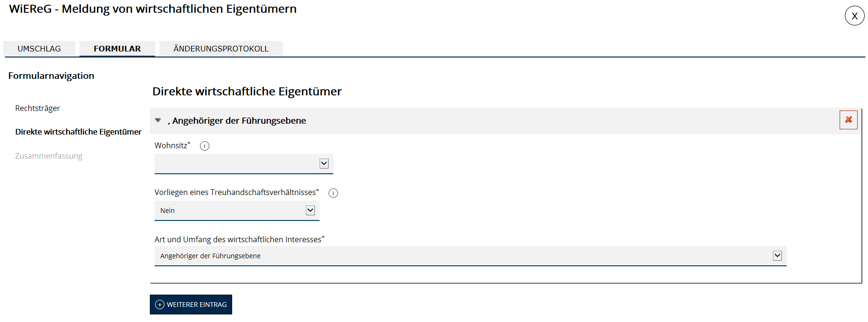Click the info icon next to Wohnsitz
Image resolution: width=868 pixels, height=322 pixels.
click(x=205, y=146)
